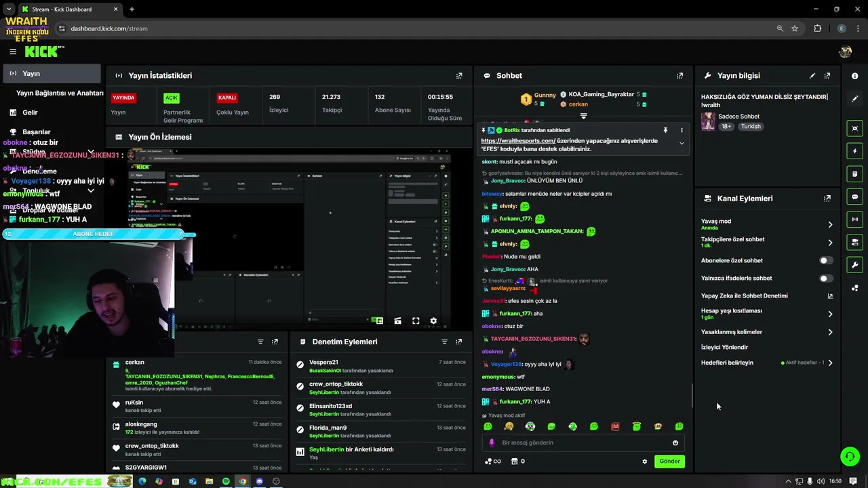Expand Takipçilere özel sohbet setting
Screen dimensions: 868x488
(x=830, y=243)
